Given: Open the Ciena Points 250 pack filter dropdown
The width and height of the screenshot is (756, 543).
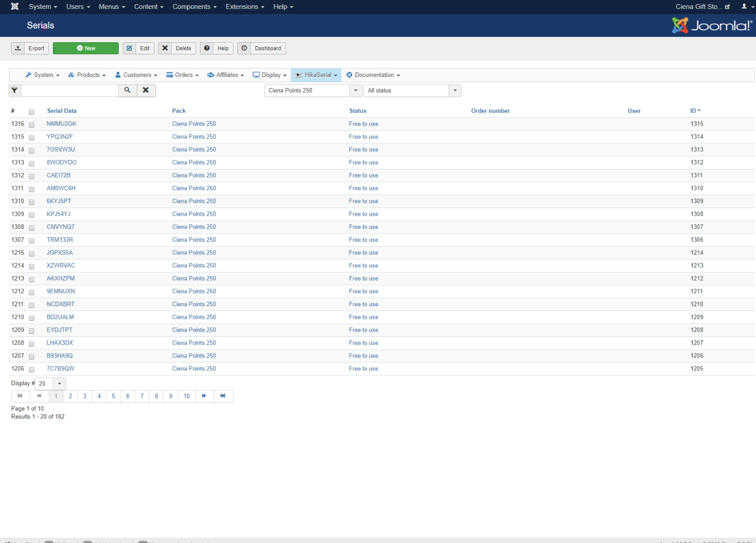Looking at the screenshot, I should (x=313, y=90).
